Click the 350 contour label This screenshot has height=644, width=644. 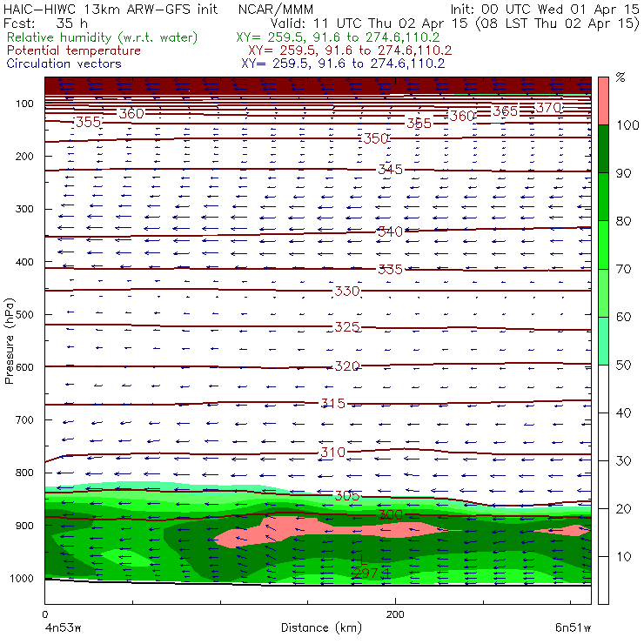click(x=376, y=138)
